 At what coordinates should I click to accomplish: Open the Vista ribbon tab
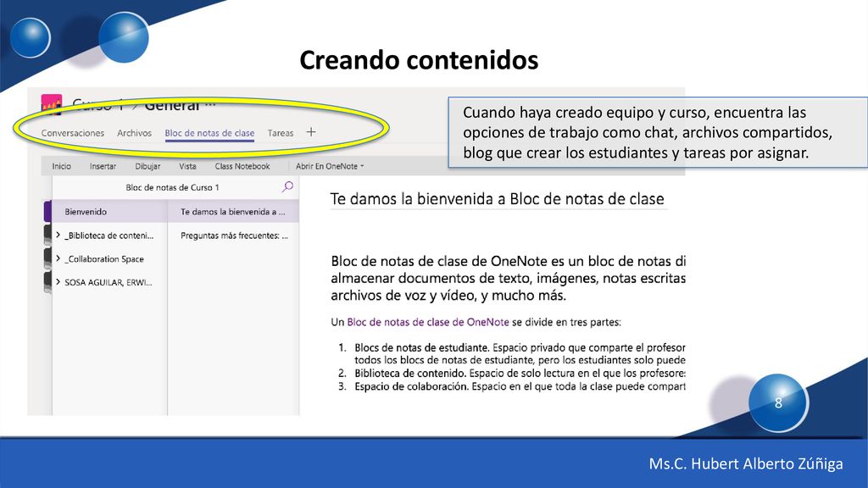(x=187, y=166)
